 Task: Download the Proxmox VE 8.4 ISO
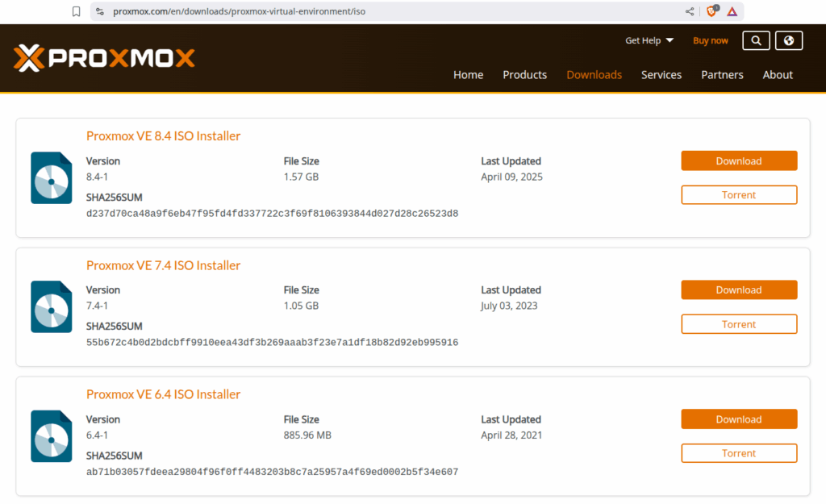[739, 161]
